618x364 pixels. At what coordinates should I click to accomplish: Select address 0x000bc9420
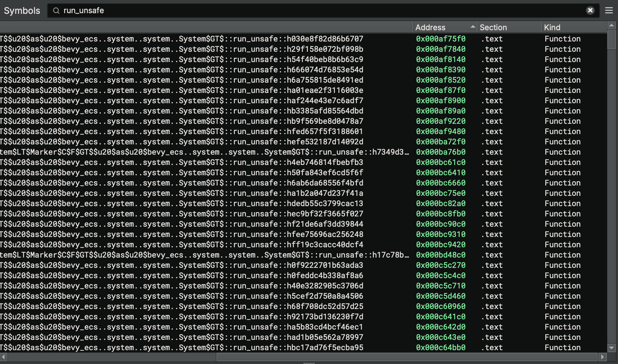[441, 245]
